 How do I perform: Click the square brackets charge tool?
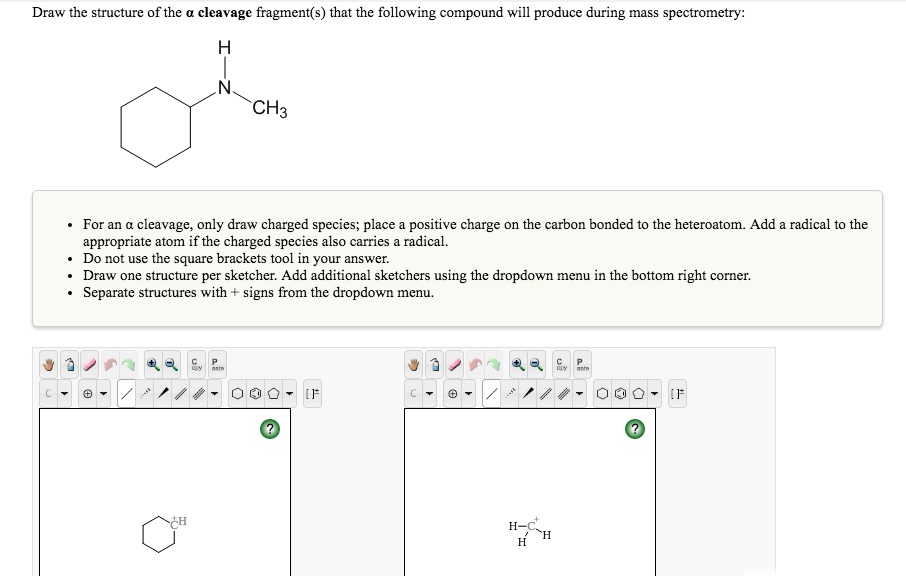tap(311, 392)
